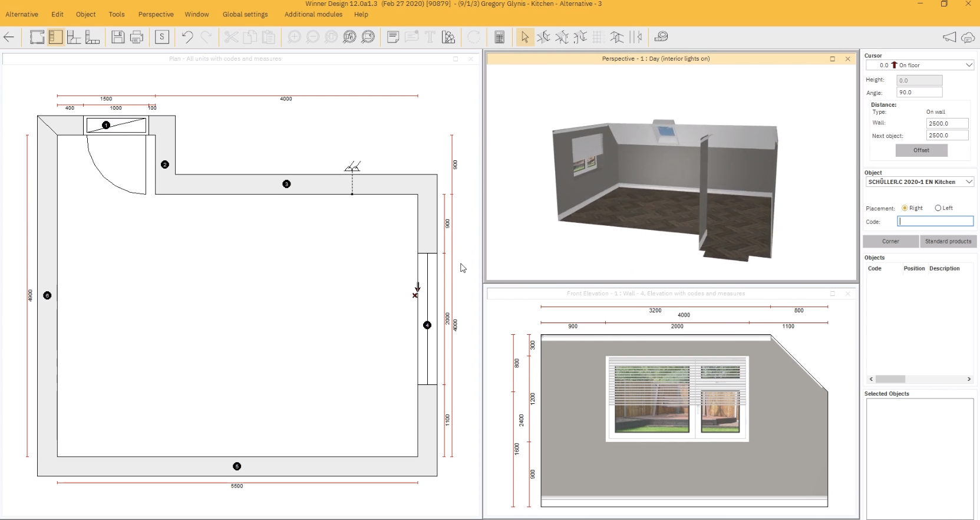980x520 pixels.
Task: Expand the SCHÜLLER.C catalog dropdown
Action: click(969, 182)
